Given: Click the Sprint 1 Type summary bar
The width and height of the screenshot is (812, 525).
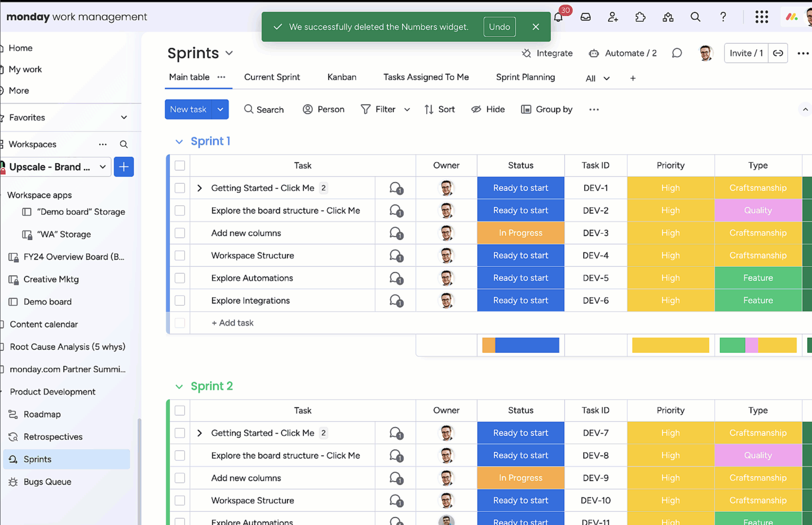Looking at the screenshot, I should click(758, 345).
